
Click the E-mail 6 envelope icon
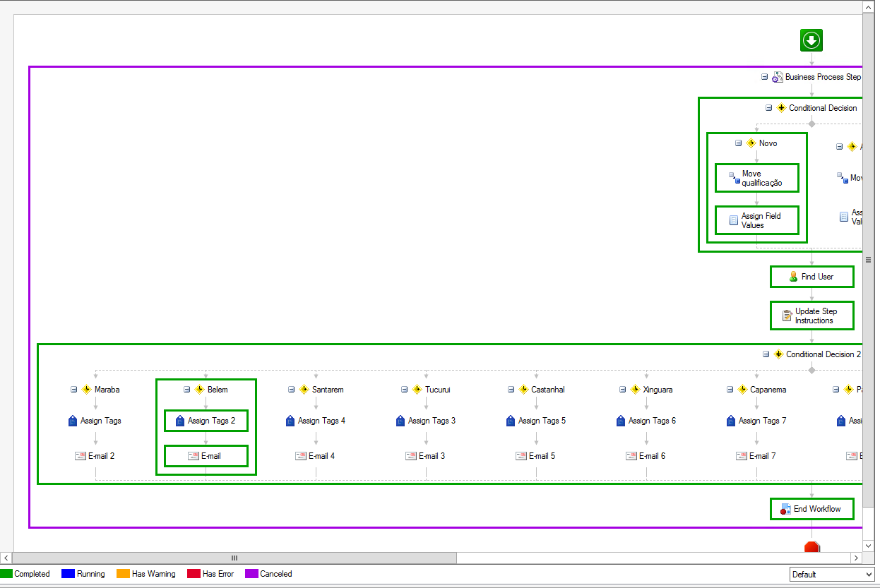(x=631, y=456)
